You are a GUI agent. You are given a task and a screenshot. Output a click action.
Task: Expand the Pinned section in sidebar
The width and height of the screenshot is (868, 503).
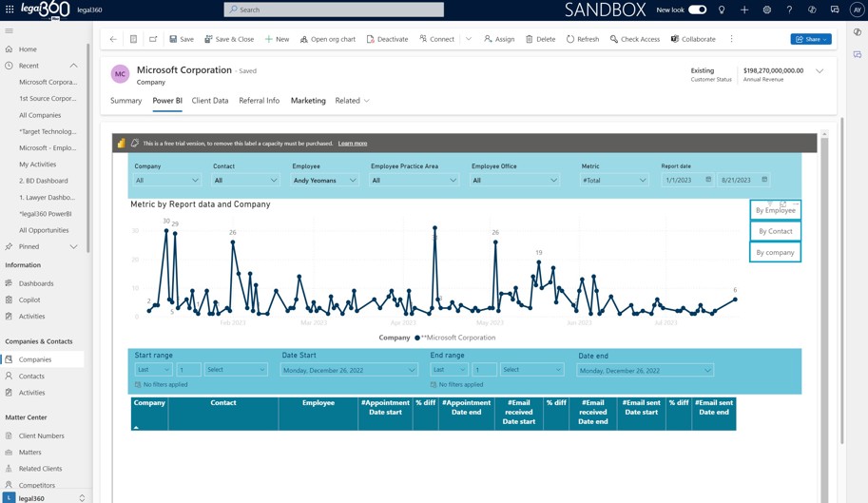pyautogui.click(x=73, y=247)
